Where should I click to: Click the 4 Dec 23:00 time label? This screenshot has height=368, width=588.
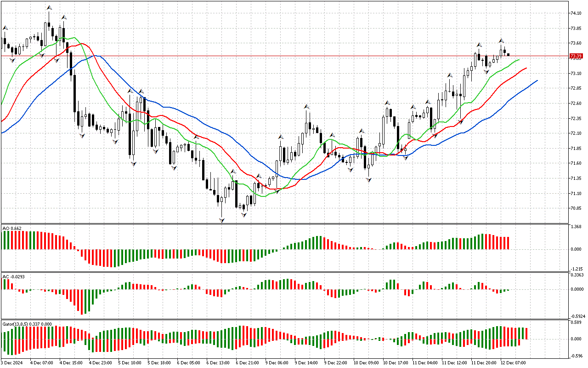pos(102,363)
